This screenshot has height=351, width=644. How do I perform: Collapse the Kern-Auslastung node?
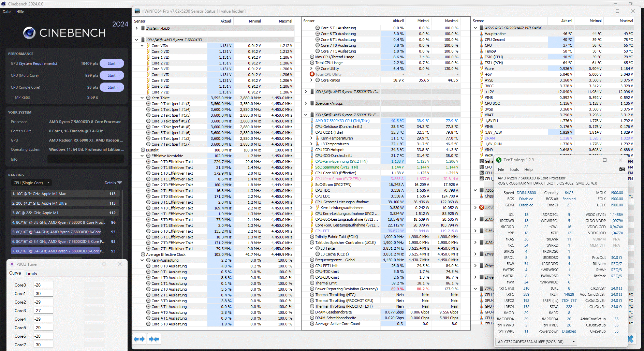[x=142, y=260]
